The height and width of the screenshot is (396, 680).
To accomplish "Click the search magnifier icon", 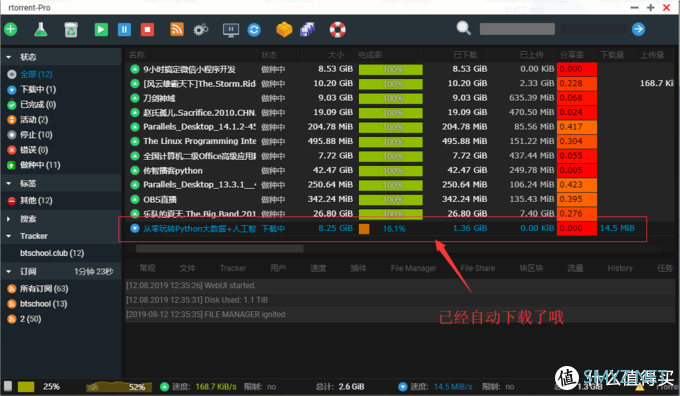I will point(464,28).
